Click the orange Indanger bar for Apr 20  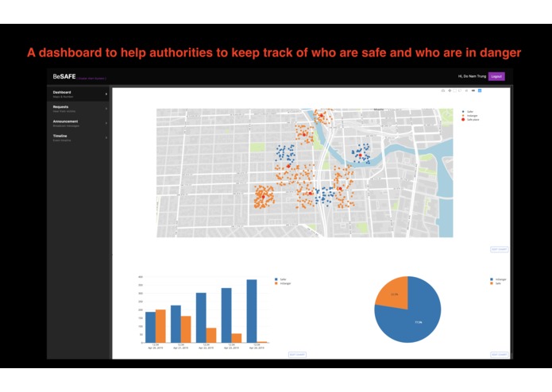pos(160,326)
